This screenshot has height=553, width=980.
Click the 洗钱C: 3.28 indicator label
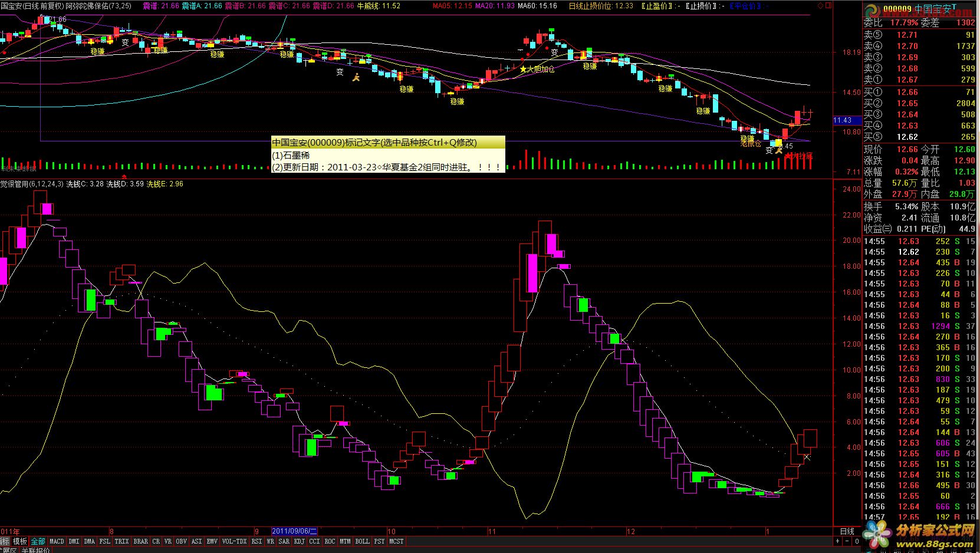[x=85, y=184]
